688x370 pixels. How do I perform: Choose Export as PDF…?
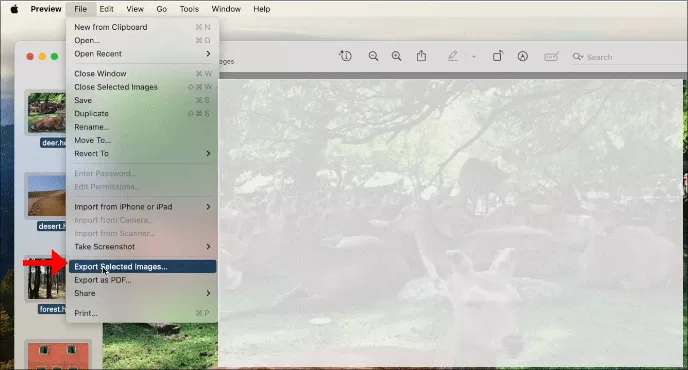click(x=142, y=280)
